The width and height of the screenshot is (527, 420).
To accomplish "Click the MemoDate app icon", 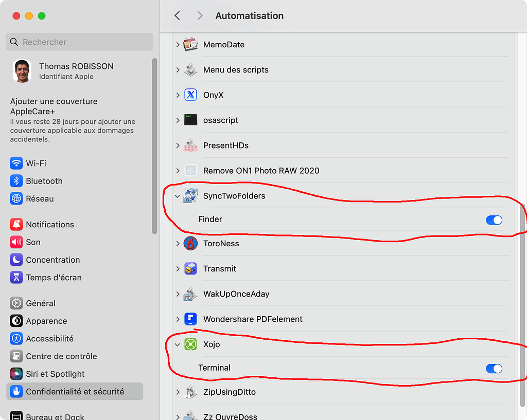I will (x=190, y=44).
